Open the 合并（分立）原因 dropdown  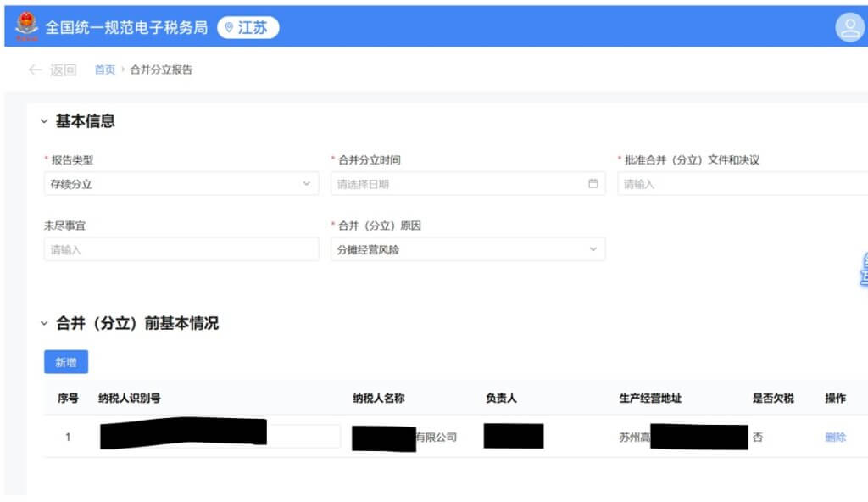click(467, 250)
